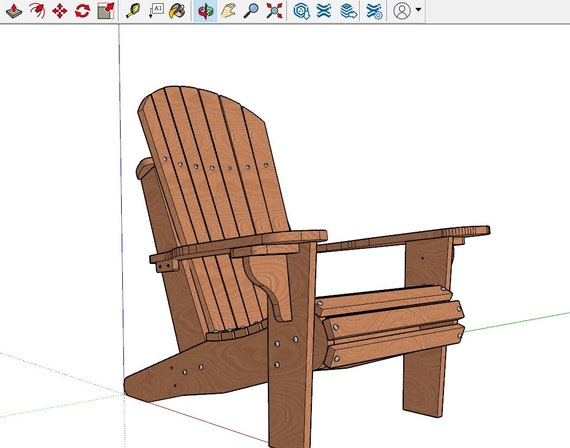Click the right armrest of the chair
The width and height of the screenshot is (570, 448).
[x=404, y=237]
